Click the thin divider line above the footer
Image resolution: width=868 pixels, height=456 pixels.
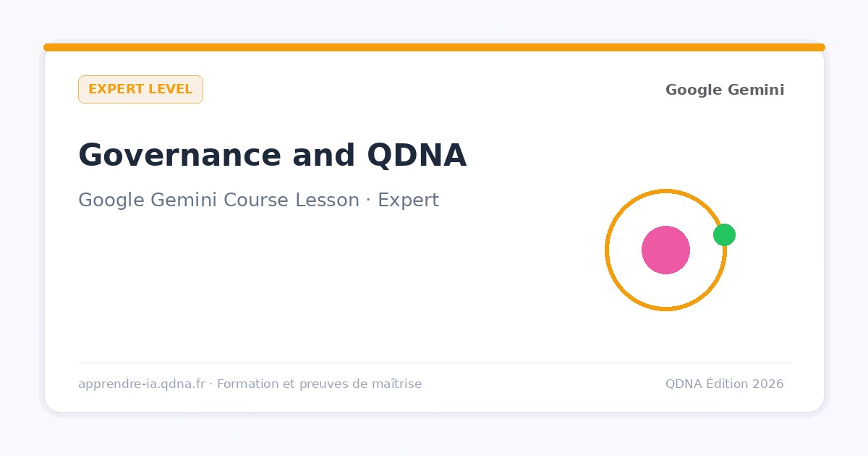click(434, 362)
